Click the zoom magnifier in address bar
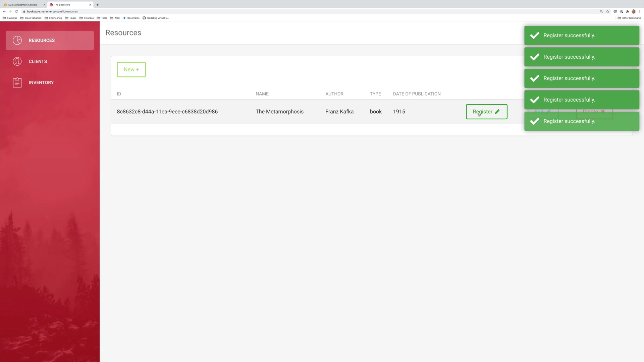The width and height of the screenshot is (644, 362). tap(601, 11)
